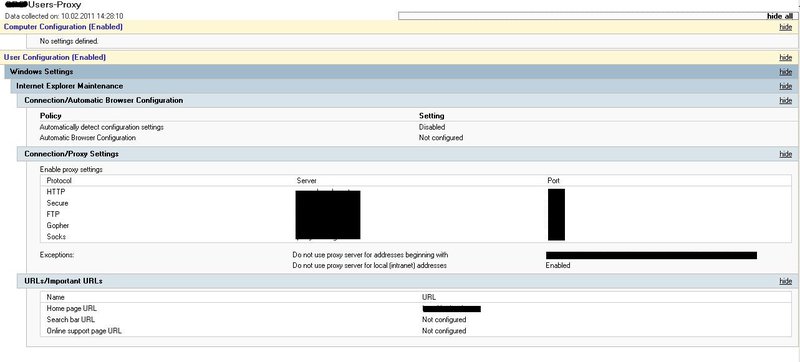Hide the Computer Configuration section via its hide link

tap(786, 27)
